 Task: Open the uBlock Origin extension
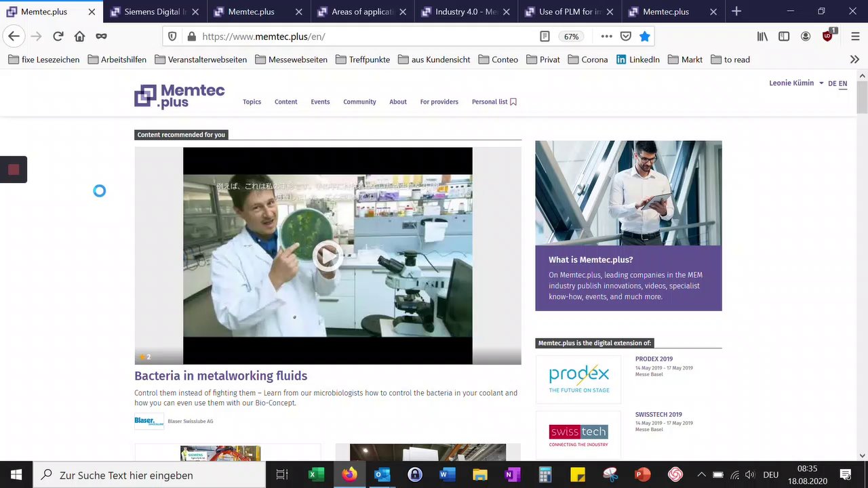[x=828, y=36]
